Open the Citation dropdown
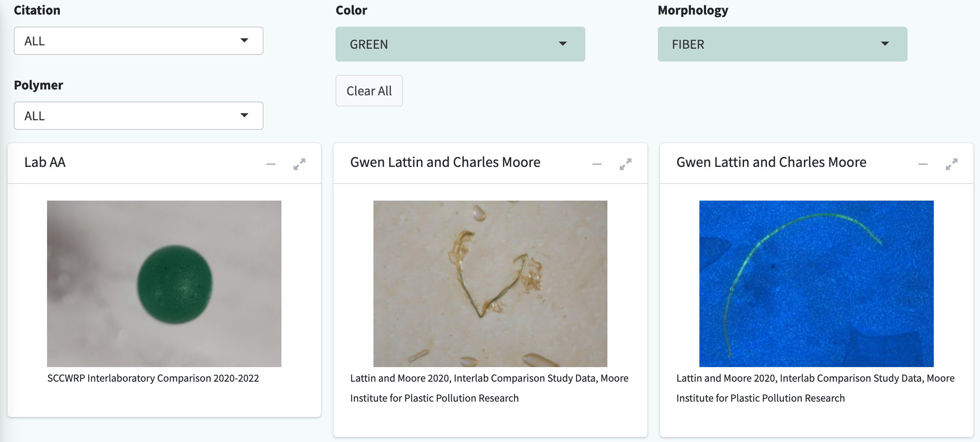 tap(139, 41)
